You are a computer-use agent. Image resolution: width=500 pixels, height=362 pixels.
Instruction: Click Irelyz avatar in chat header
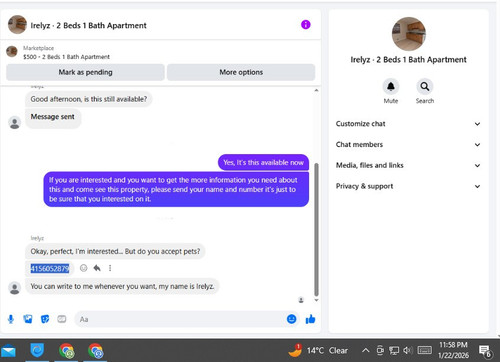[x=17, y=25]
